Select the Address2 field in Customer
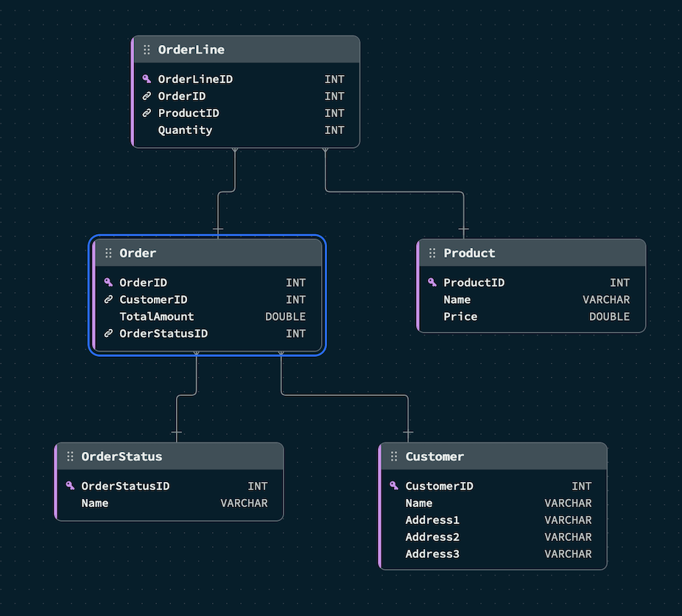 (x=432, y=537)
